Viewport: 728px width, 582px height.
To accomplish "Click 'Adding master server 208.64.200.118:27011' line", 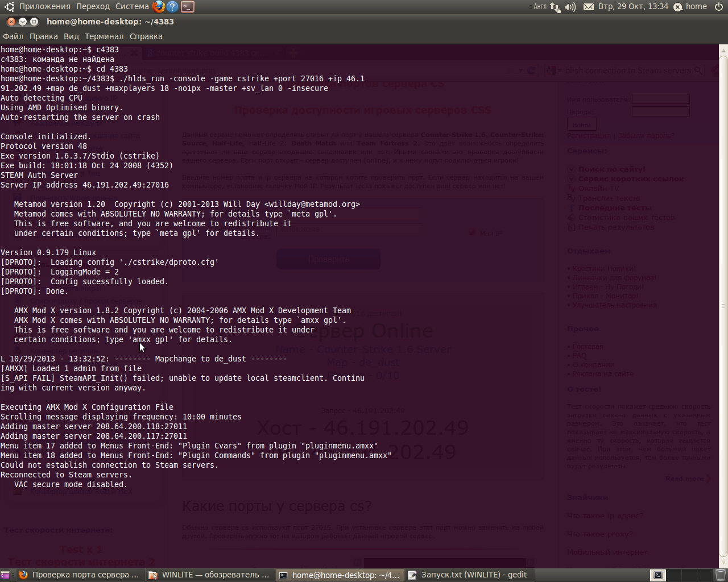I will (94, 426).
